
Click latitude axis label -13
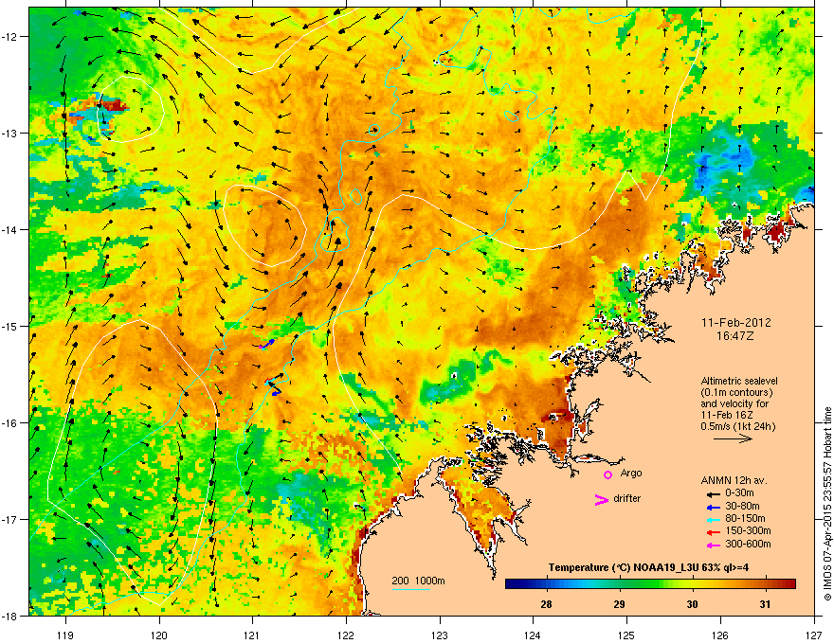tap(9, 133)
